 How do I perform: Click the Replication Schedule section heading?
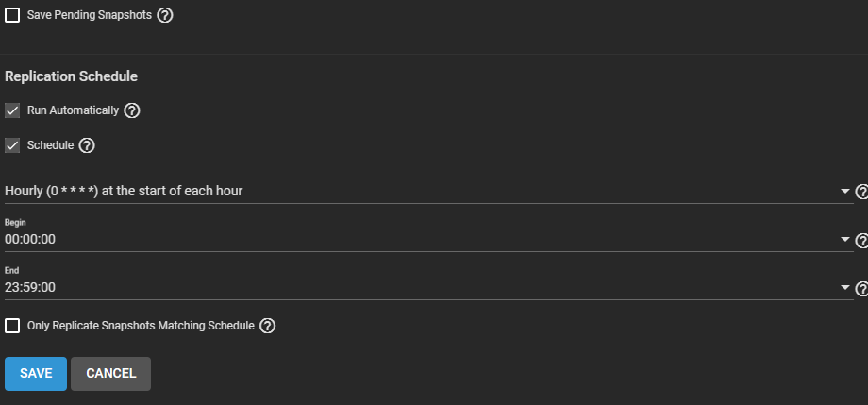[72, 76]
